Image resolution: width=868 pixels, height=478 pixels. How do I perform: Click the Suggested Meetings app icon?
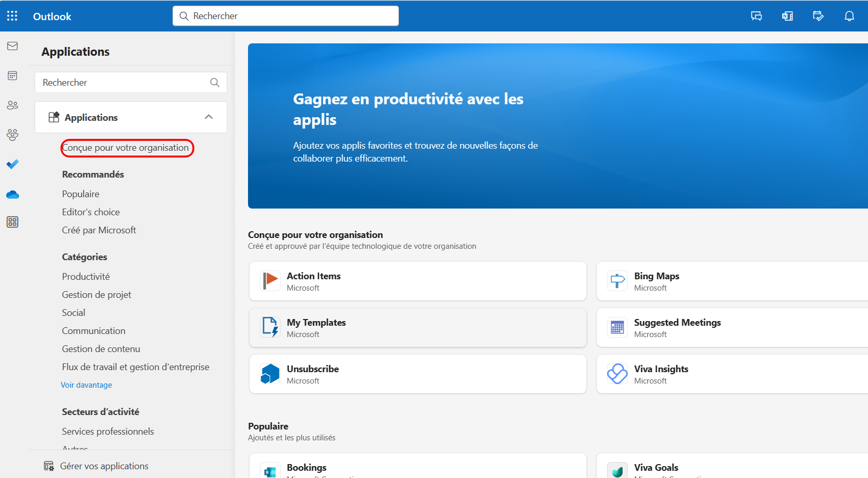tap(617, 327)
